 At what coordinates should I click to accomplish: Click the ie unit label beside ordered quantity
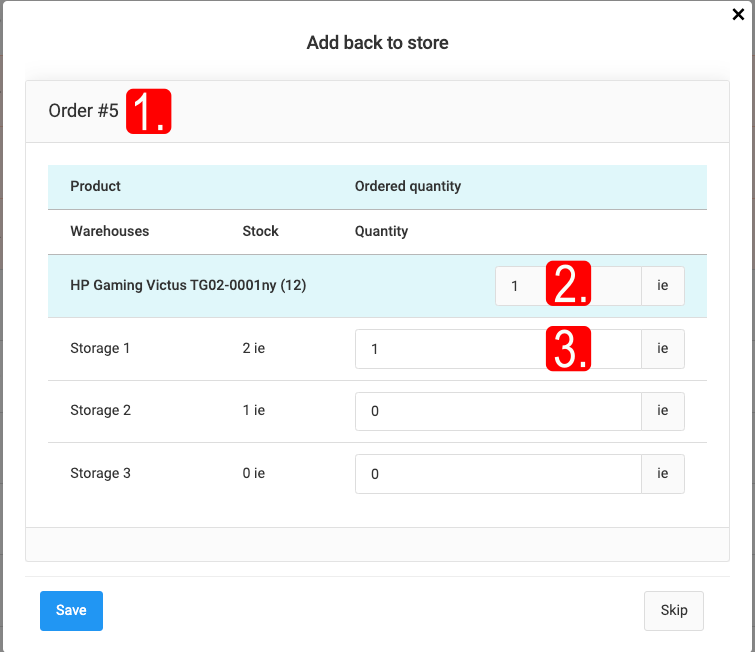(662, 286)
